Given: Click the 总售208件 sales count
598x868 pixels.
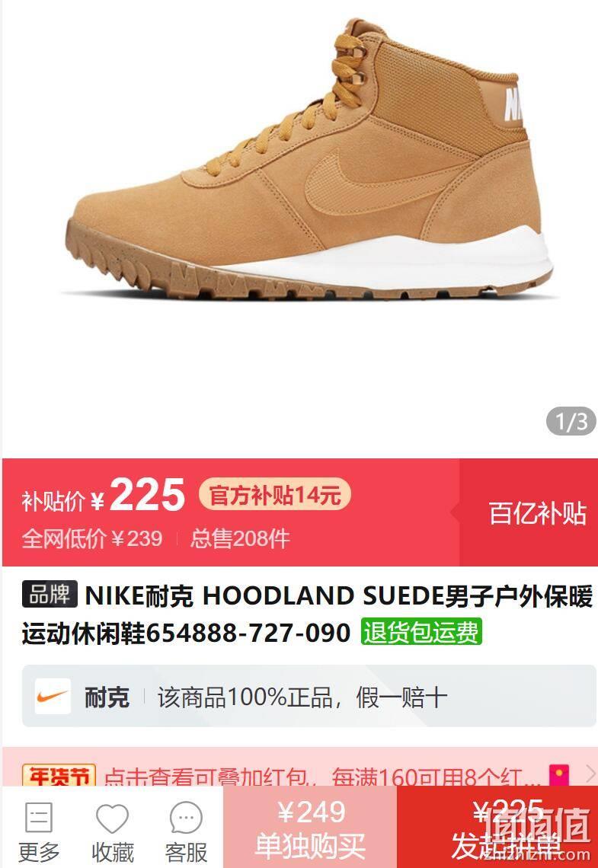Looking at the screenshot, I should [x=240, y=538].
